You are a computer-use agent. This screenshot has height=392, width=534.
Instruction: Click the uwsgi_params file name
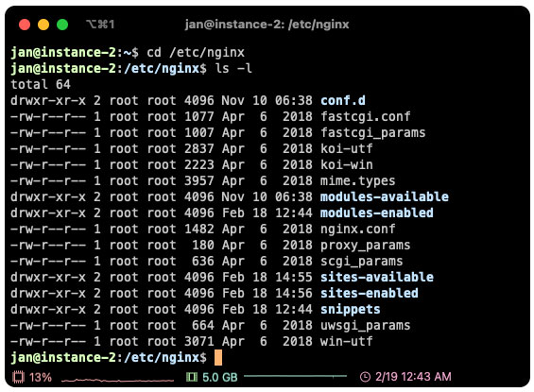[x=366, y=326]
